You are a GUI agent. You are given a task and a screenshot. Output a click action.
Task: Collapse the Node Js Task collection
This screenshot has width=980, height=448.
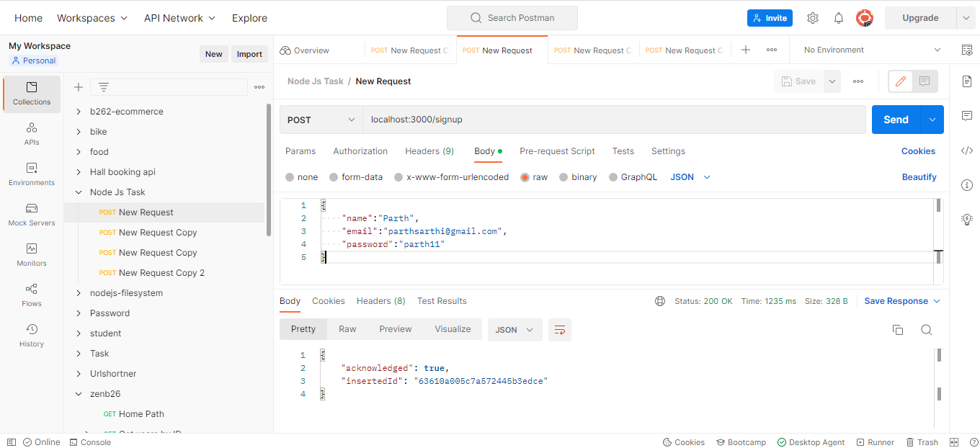[79, 192]
